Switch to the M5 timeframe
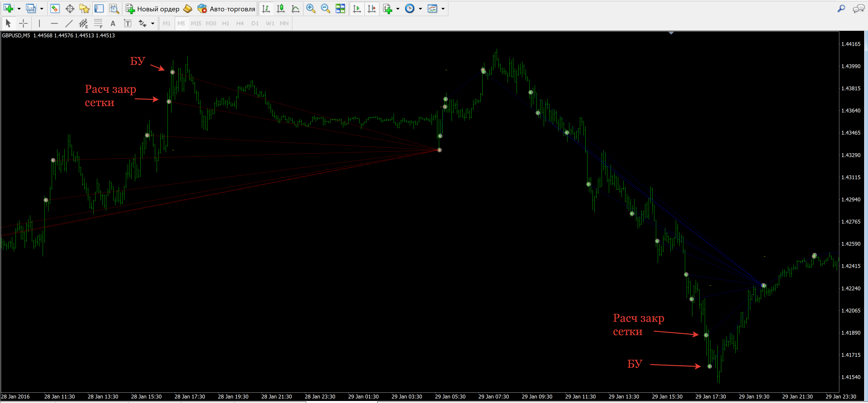Image resolution: width=868 pixels, height=403 pixels. pyautogui.click(x=181, y=23)
